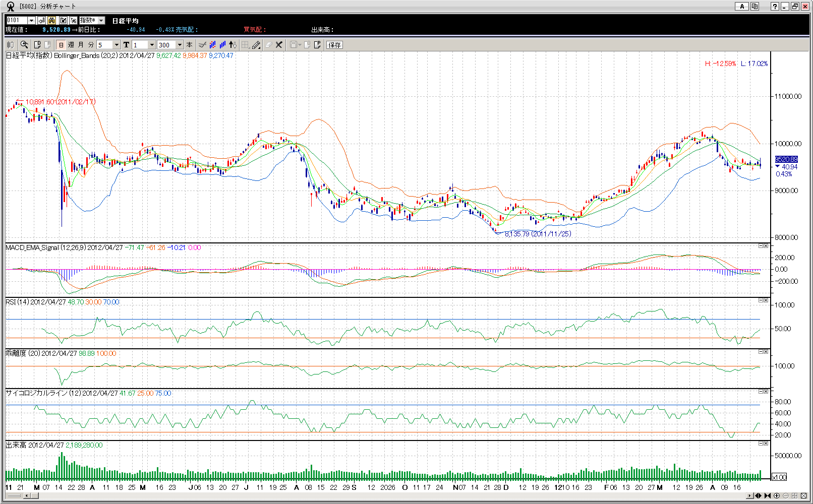Click the A font button in title bar

(741, 7)
